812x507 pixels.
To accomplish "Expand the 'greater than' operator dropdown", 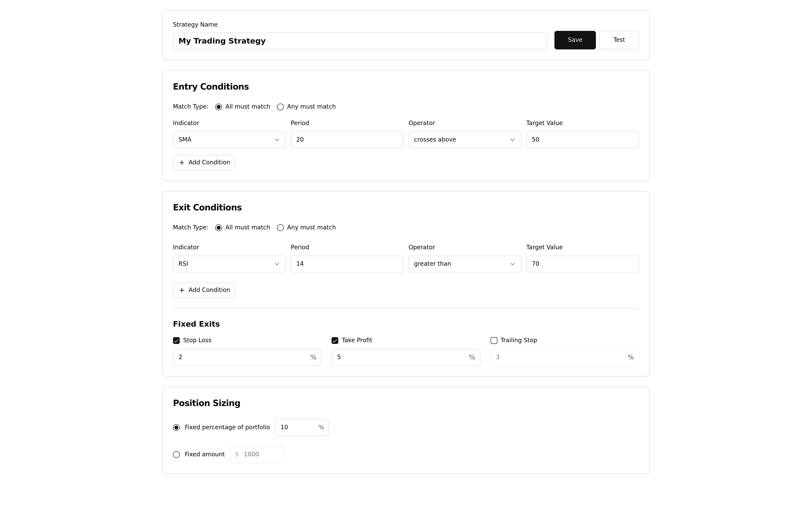I will [464, 264].
